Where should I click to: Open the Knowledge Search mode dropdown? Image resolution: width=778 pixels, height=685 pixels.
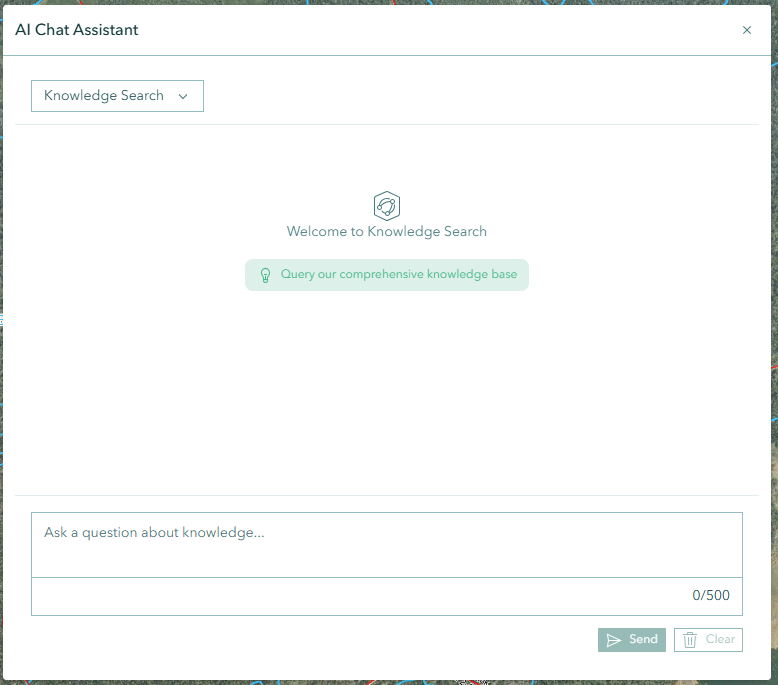click(117, 96)
